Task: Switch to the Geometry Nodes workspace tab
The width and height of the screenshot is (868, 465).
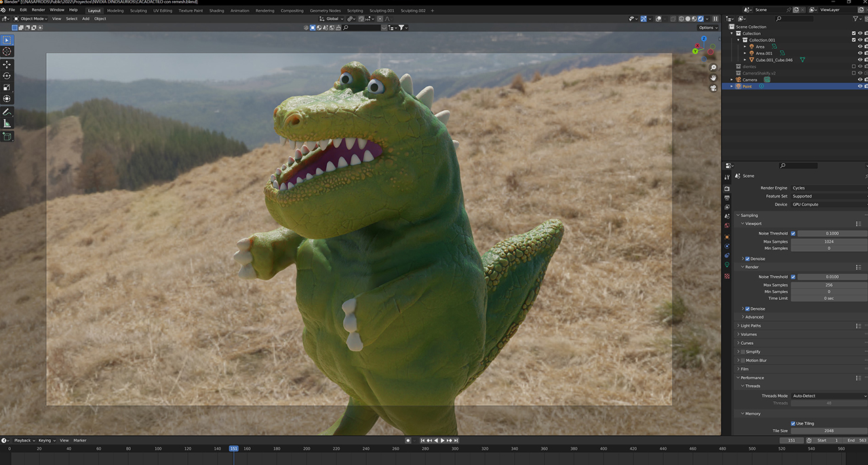Action: point(325,11)
